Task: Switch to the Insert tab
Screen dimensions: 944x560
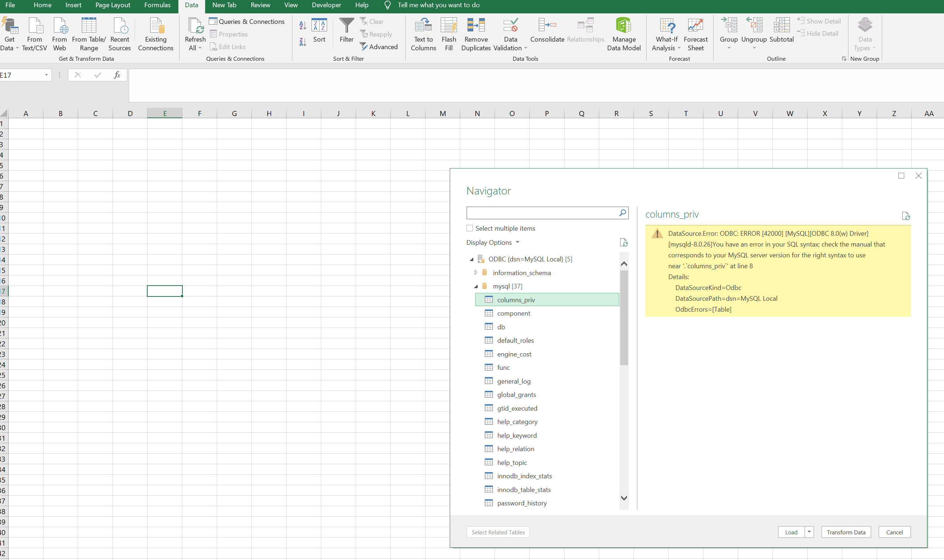Action: 73,5
